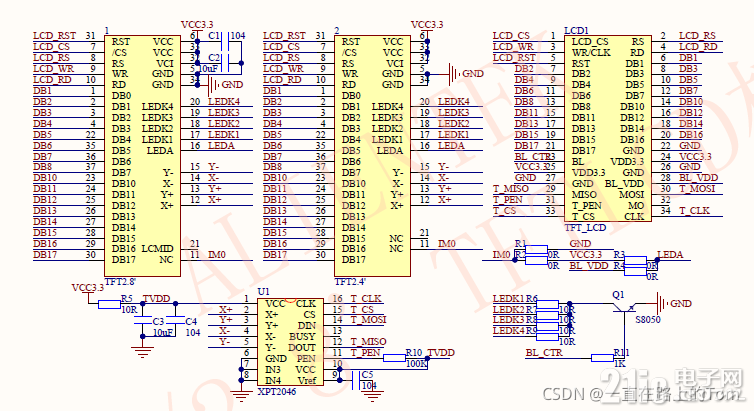Click the C3 capacitor symbol
Image resolution: width=754 pixels, height=411 pixels.
[143, 321]
